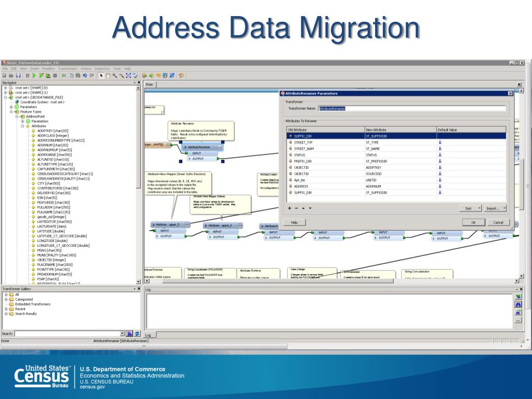Click the New workspace toolbar icon
Image resolution: width=532 pixels, height=399 pixels.
click(x=4, y=76)
